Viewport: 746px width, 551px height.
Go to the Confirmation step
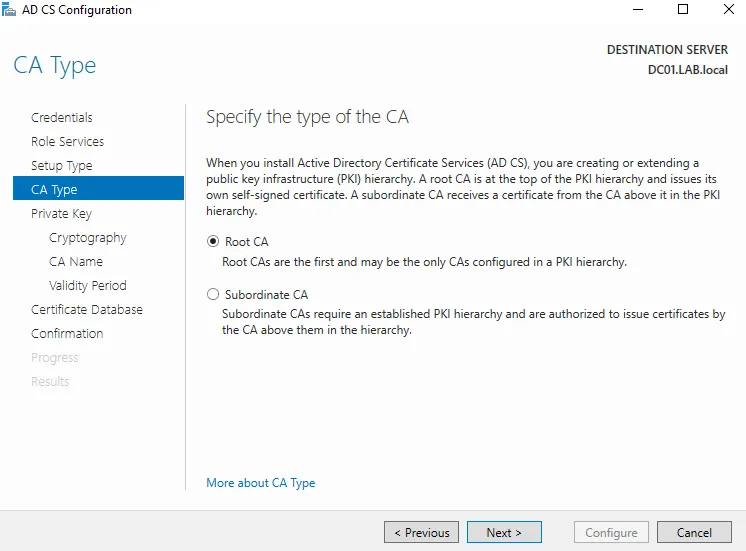click(67, 334)
